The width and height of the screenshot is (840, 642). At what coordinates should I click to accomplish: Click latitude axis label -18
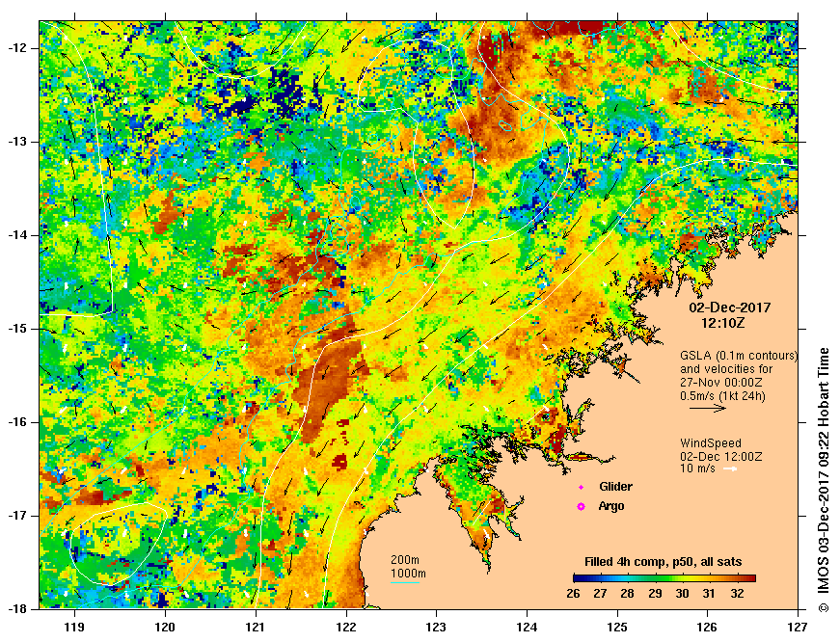[x=16, y=609]
